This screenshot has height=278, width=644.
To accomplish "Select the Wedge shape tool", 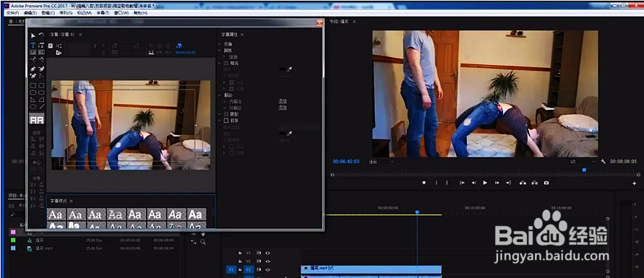I will click(33, 99).
